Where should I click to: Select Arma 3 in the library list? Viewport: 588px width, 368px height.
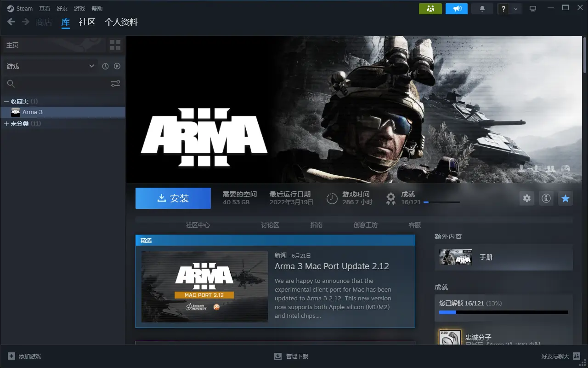click(63, 112)
